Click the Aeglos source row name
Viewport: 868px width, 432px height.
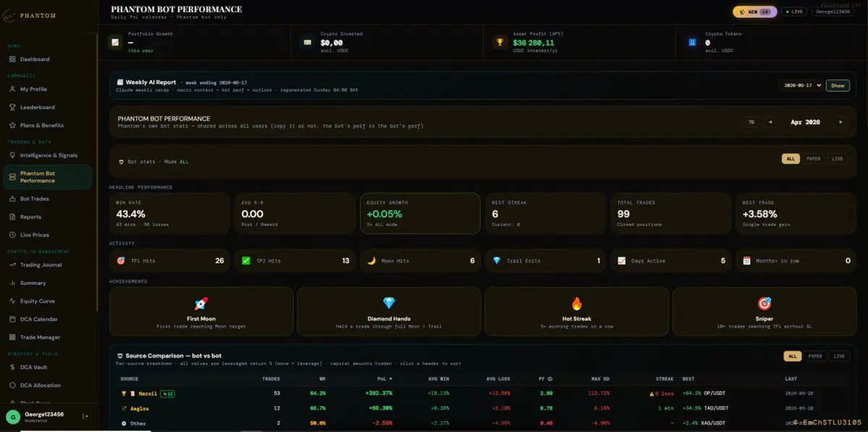click(140, 408)
